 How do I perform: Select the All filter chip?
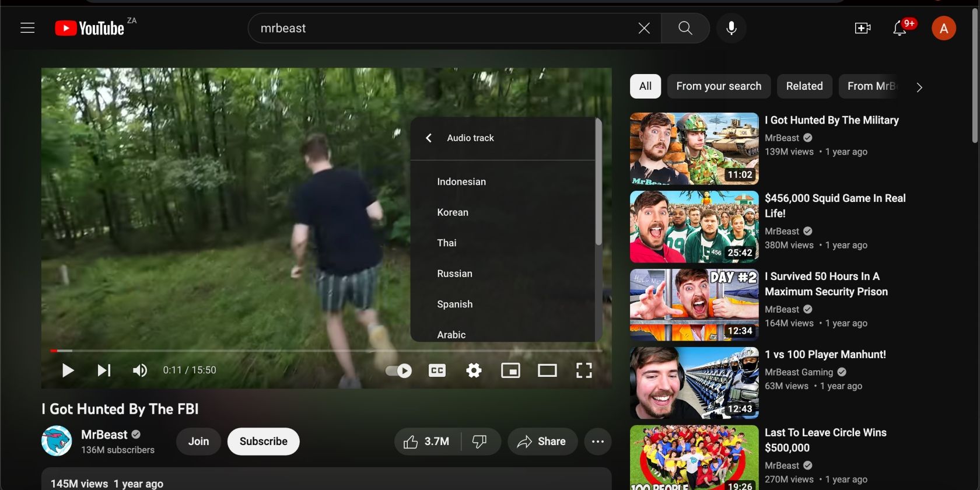tap(645, 86)
